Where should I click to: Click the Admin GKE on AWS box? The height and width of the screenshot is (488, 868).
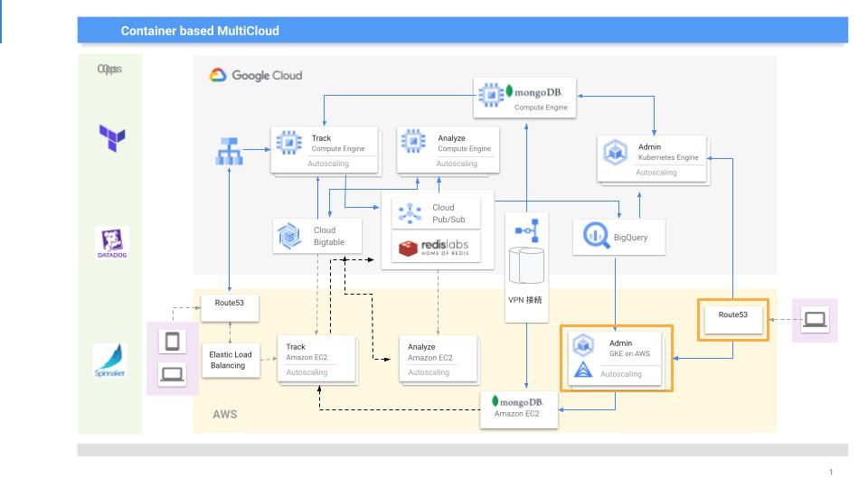tap(615, 358)
